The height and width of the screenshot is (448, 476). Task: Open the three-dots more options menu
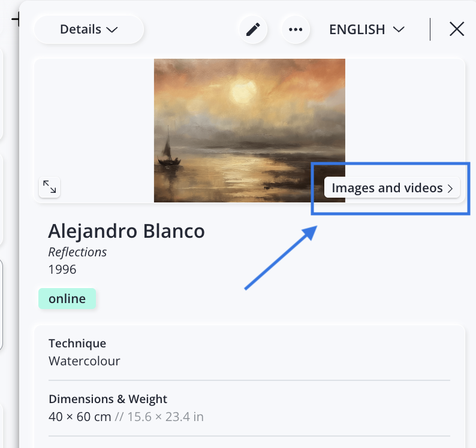[x=296, y=29]
